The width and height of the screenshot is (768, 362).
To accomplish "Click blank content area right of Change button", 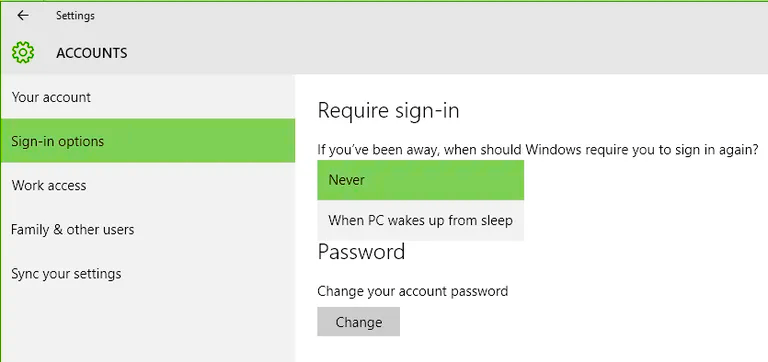I will click(x=583, y=322).
